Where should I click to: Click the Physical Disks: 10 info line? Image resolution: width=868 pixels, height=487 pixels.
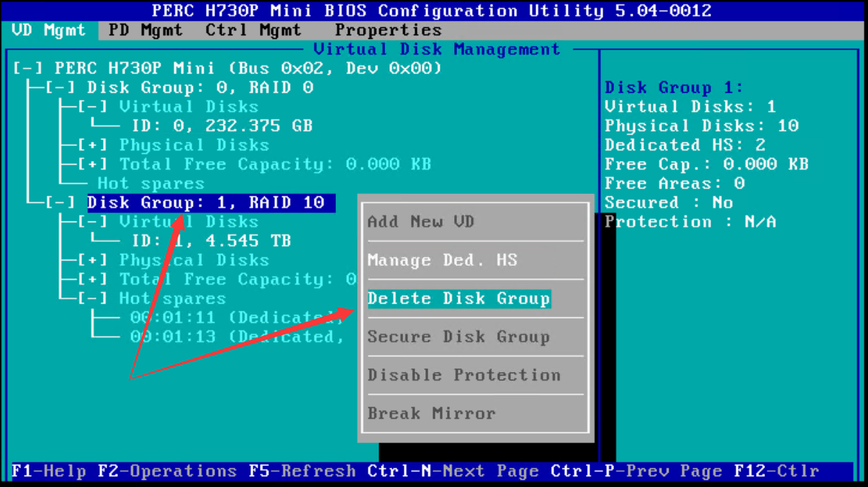pyautogui.click(x=702, y=126)
